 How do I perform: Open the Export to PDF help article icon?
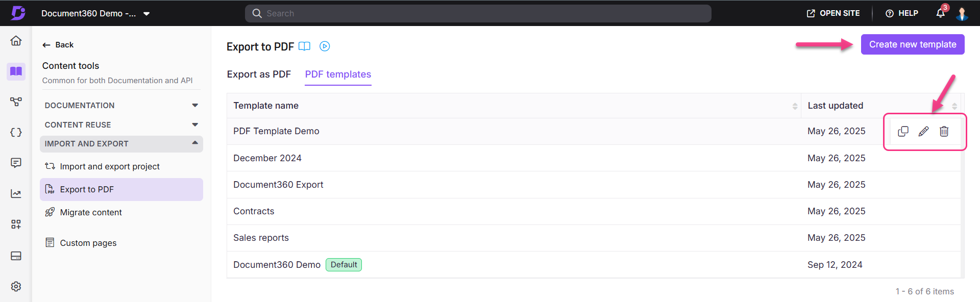(304, 46)
